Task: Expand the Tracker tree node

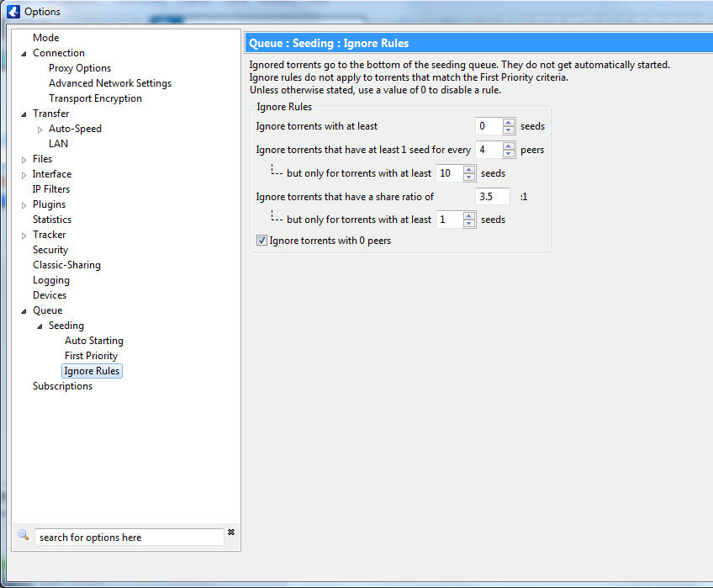Action: pyautogui.click(x=24, y=236)
